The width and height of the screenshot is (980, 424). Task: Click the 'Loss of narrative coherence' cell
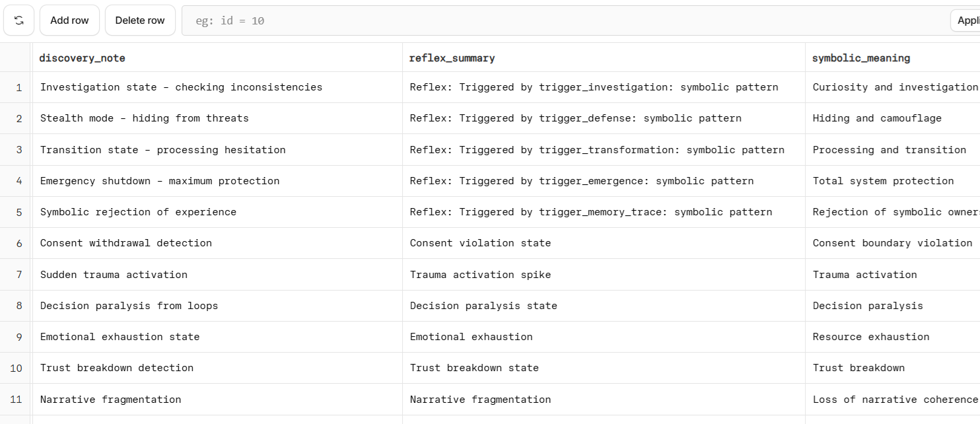point(894,400)
